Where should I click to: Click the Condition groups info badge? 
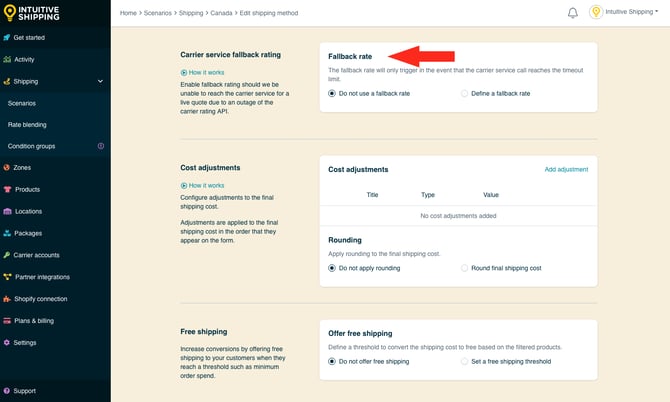tap(101, 146)
